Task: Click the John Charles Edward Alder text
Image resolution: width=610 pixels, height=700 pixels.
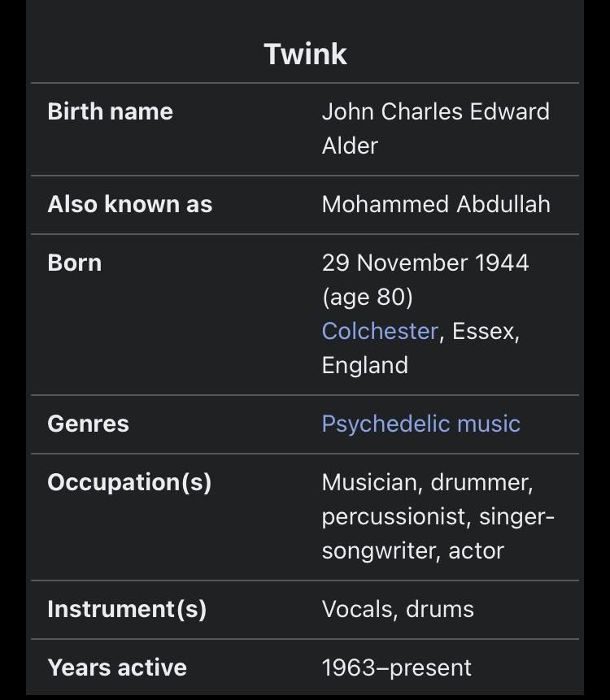Action: coord(436,128)
